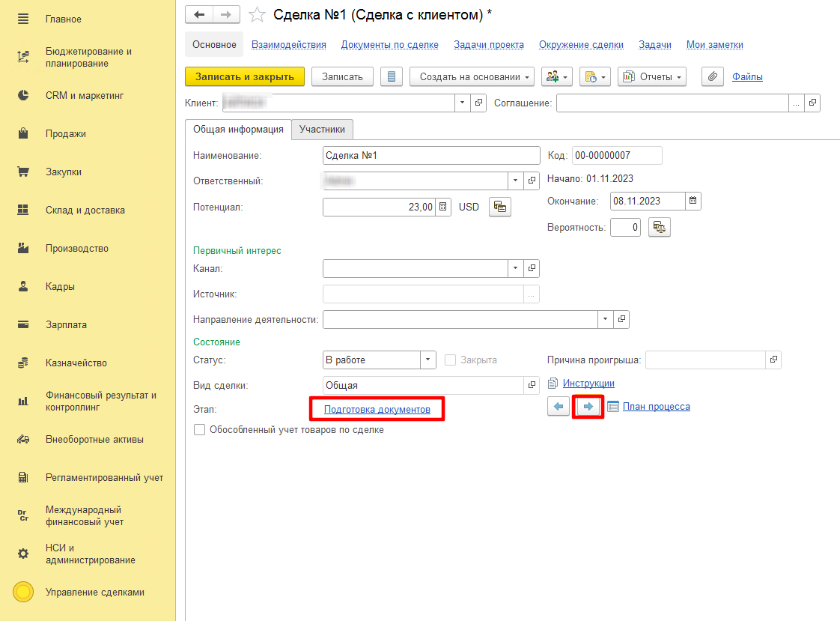Click the star favorite icon beside title
840x621 pixels.
(x=257, y=15)
